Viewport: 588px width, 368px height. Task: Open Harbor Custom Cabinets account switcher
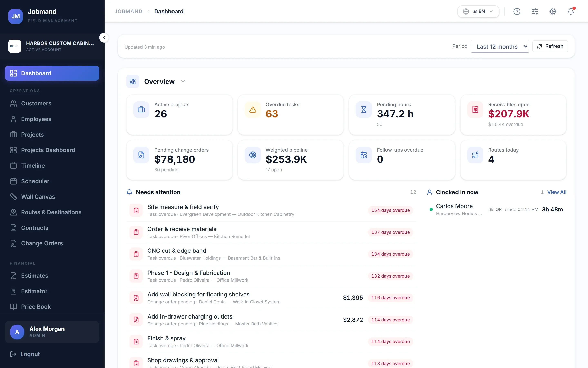pos(52,46)
